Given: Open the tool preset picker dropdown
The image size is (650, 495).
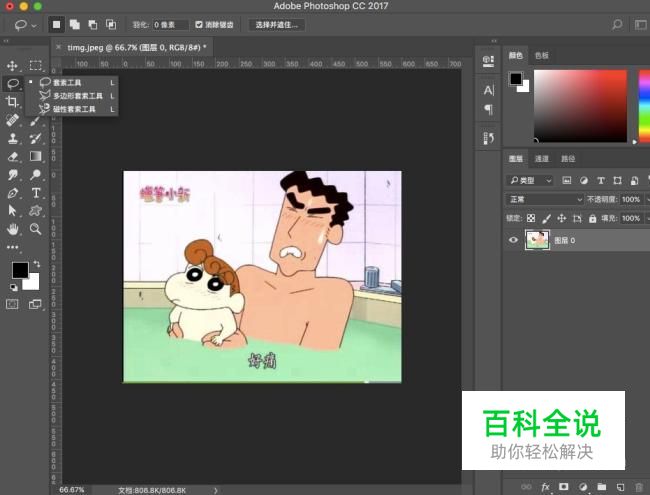Looking at the screenshot, I should pyautogui.click(x=25, y=26).
